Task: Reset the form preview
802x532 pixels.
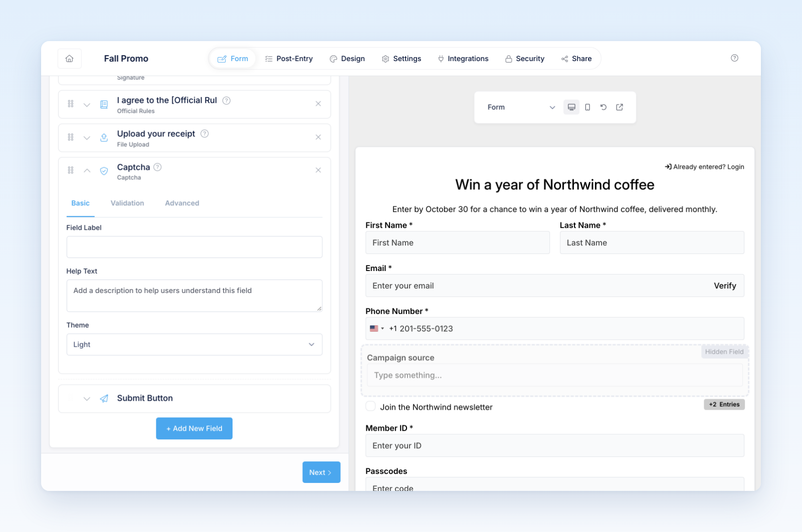Action: point(604,107)
